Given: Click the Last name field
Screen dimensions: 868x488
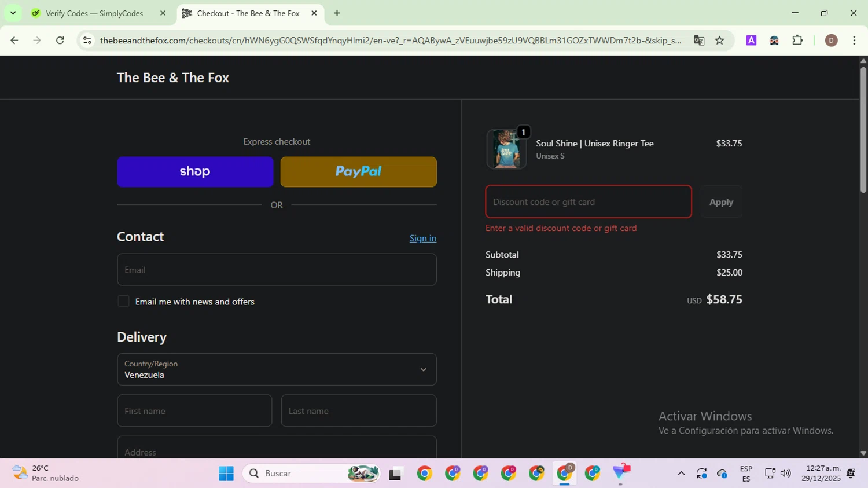Looking at the screenshot, I should (x=359, y=411).
